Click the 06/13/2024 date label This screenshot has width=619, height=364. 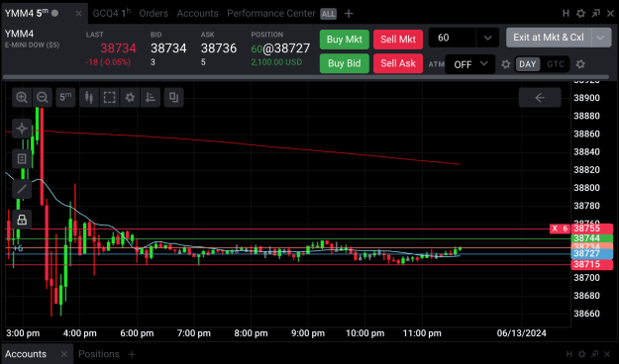(521, 333)
